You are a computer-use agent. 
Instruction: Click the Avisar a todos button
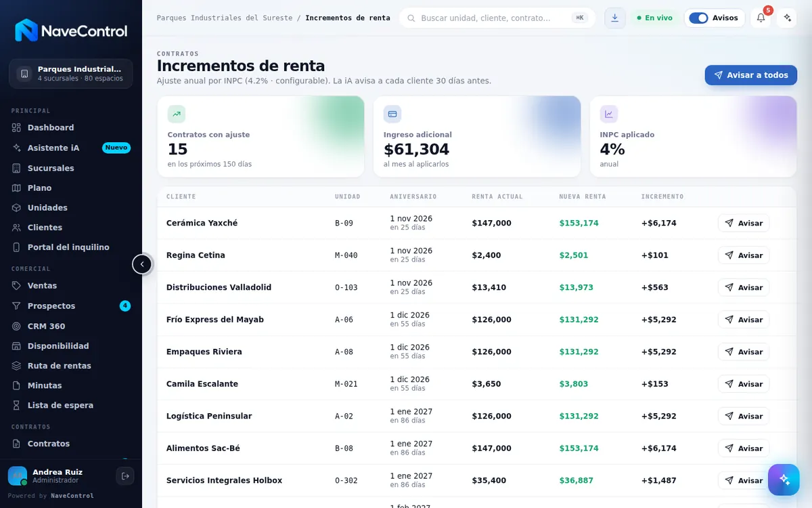click(x=751, y=75)
